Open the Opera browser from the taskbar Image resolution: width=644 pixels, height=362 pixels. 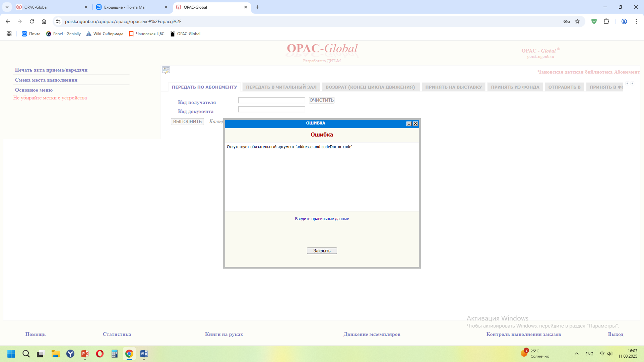click(100, 354)
